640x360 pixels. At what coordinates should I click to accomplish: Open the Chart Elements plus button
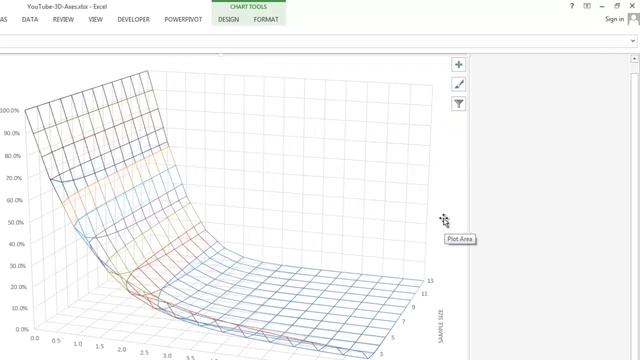pyautogui.click(x=459, y=64)
